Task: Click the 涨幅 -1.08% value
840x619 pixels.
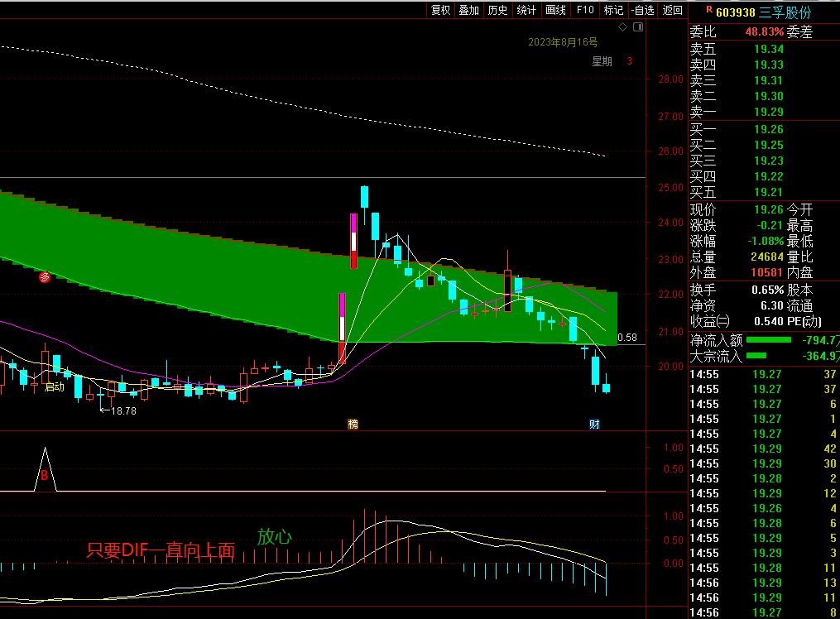Action: (x=766, y=242)
